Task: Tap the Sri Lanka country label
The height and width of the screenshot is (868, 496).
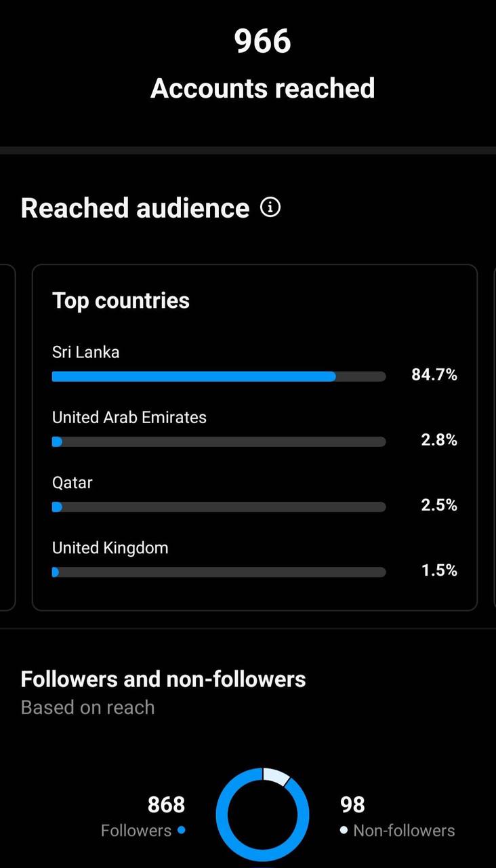Action: [x=85, y=352]
